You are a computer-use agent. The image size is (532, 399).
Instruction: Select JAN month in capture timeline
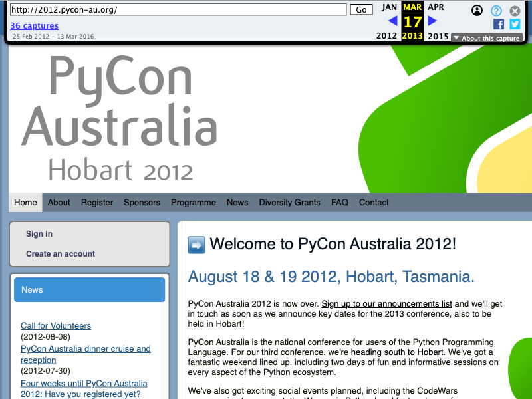389,7
